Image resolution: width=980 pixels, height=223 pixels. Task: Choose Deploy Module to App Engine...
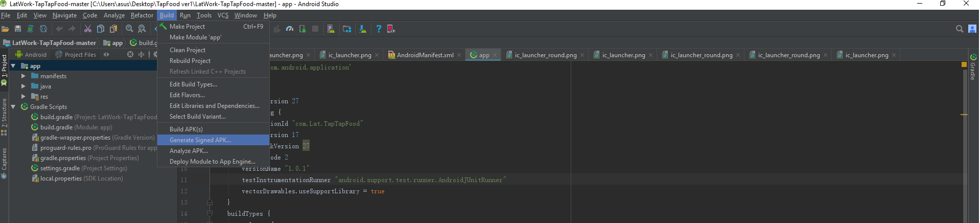(213, 162)
